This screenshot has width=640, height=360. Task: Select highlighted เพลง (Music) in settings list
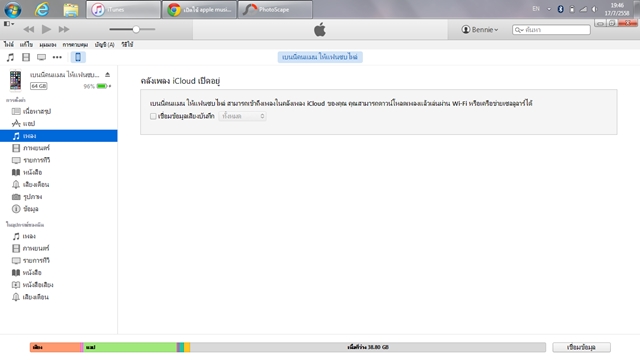59,136
